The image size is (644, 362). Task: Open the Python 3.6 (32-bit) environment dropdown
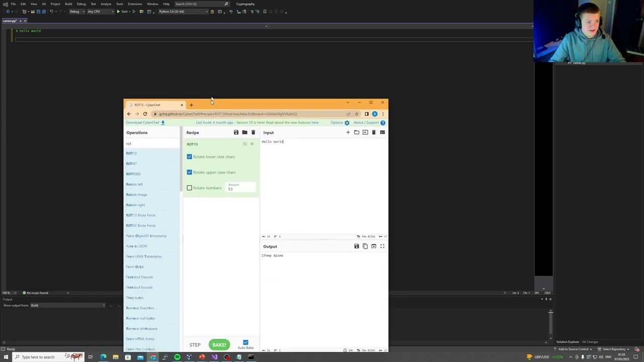click(182, 12)
